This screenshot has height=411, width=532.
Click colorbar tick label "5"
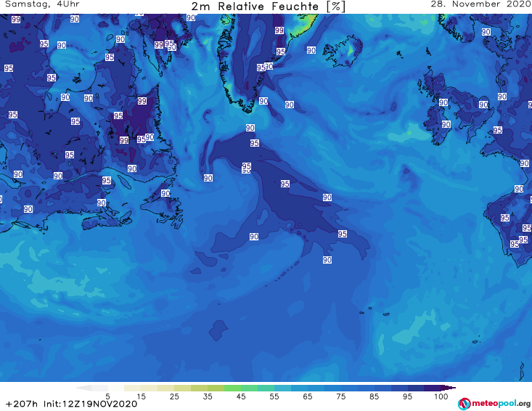click(x=107, y=396)
